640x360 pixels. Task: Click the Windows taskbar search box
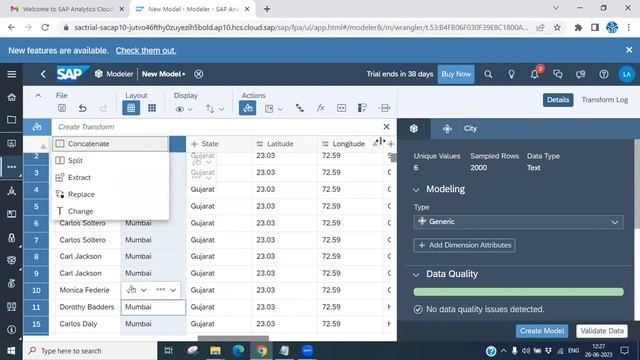[x=91, y=351]
